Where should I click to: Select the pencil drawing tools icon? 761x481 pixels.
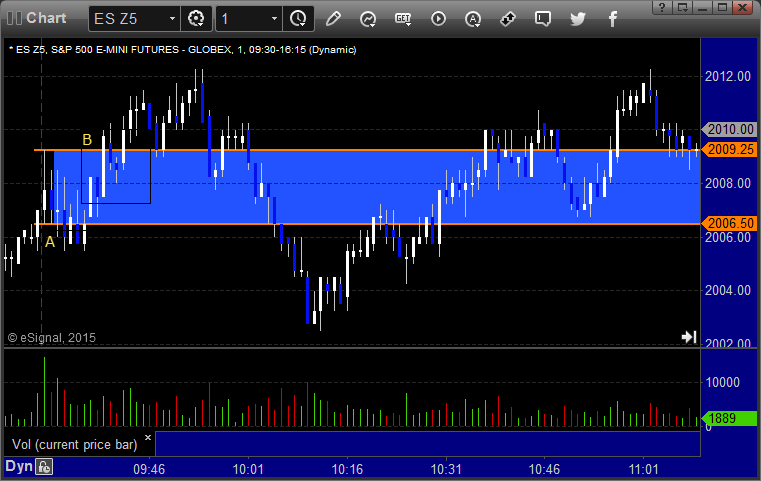point(333,19)
